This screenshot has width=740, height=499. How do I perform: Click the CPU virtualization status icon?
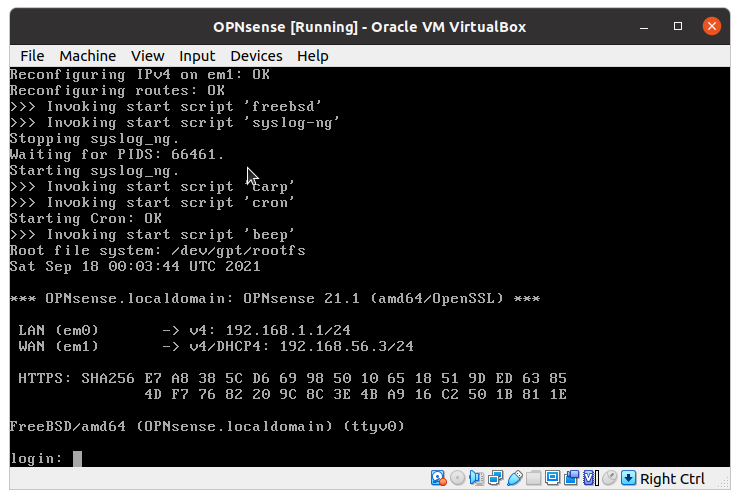pyautogui.click(x=590, y=478)
